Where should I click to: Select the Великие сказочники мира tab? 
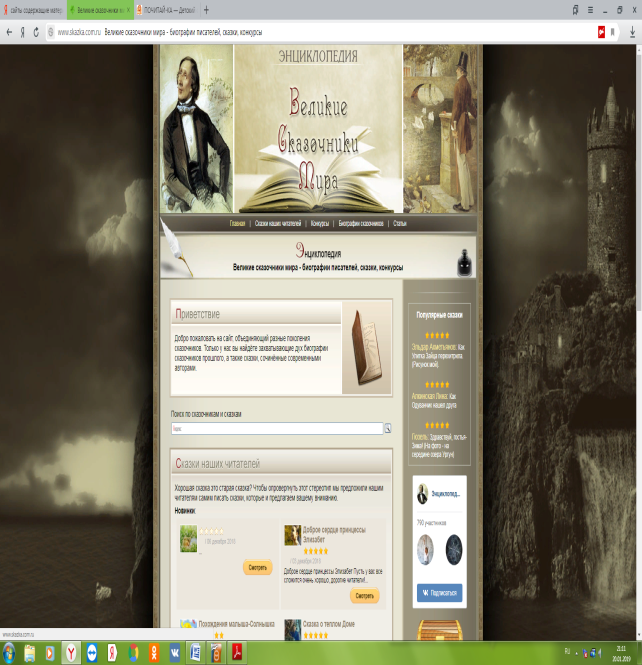click(100, 10)
